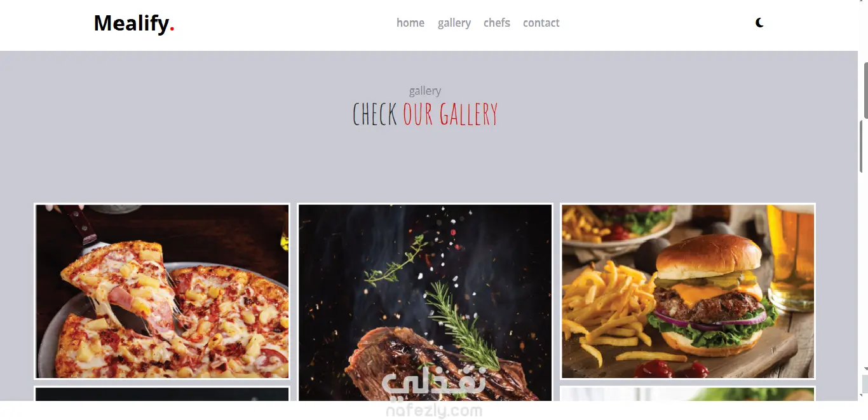The width and height of the screenshot is (868, 420).
Task: Select the partly visible photo below the burger
Action: click(688, 393)
